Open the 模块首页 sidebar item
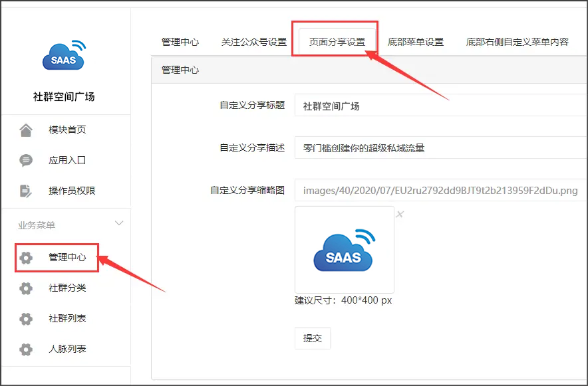The height and width of the screenshot is (386, 588). pyautogui.click(x=66, y=130)
